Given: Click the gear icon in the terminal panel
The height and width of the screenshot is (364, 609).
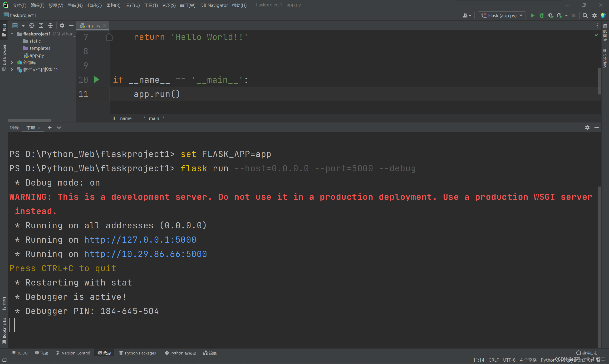Looking at the screenshot, I should pyautogui.click(x=587, y=128).
